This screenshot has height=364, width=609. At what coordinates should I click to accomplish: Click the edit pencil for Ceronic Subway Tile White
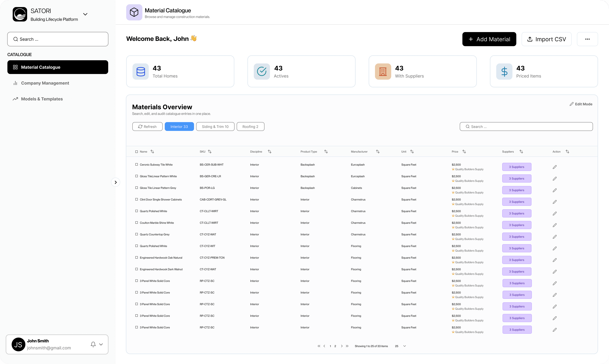555,167
